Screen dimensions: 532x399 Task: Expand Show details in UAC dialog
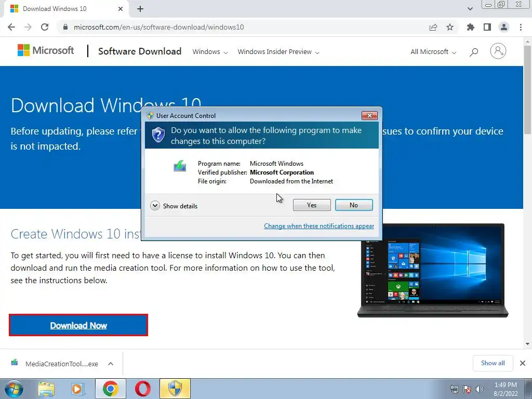[x=174, y=206]
